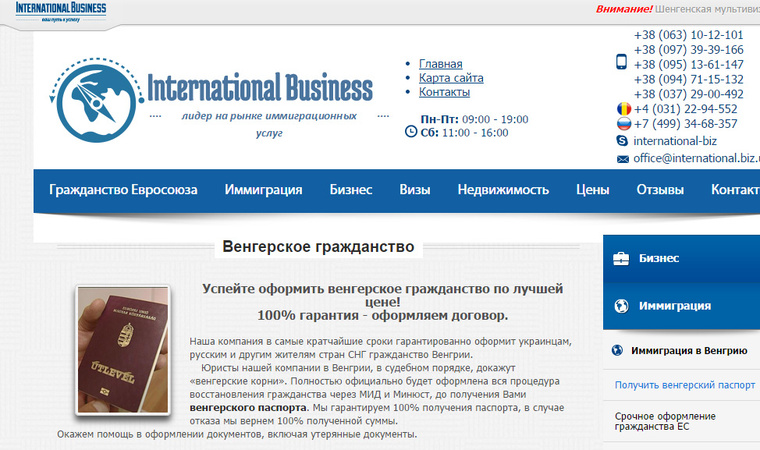Click the Russian flag icon
Image resolution: width=760 pixels, height=450 pixels.
pyautogui.click(x=623, y=124)
